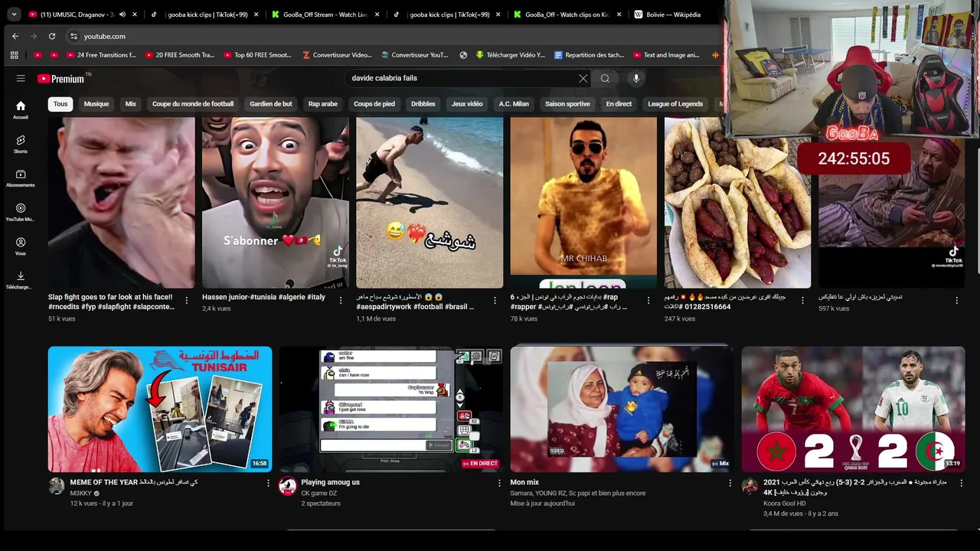Image resolution: width=980 pixels, height=551 pixels.
Task: Select the League of Legends chip
Action: [x=675, y=104]
